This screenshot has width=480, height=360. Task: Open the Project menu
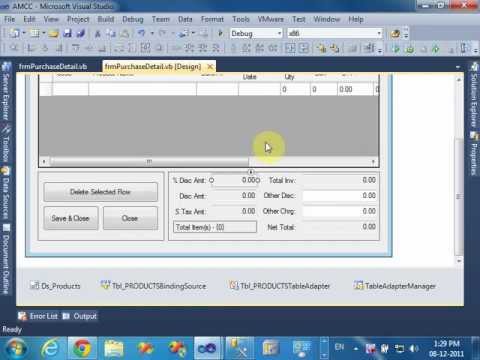point(78,19)
